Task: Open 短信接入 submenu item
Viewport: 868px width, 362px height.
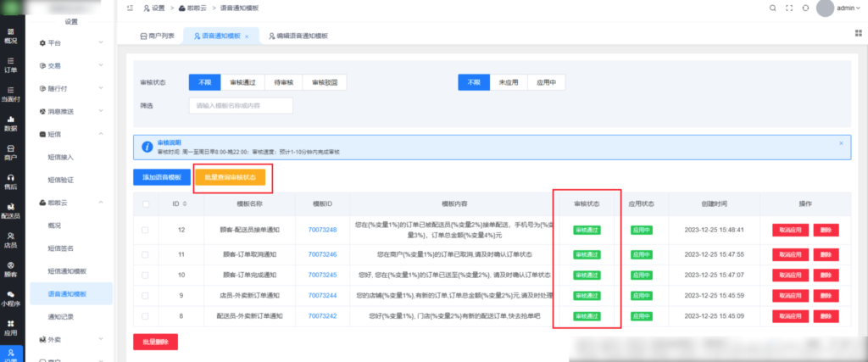Action: pyautogui.click(x=61, y=157)
